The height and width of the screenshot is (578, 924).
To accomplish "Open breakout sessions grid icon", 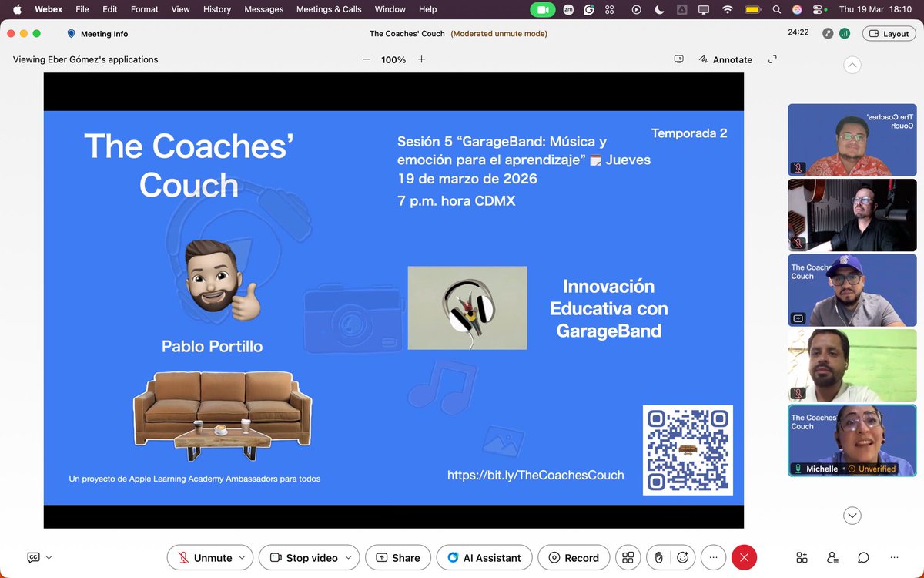I will (628, 557).
